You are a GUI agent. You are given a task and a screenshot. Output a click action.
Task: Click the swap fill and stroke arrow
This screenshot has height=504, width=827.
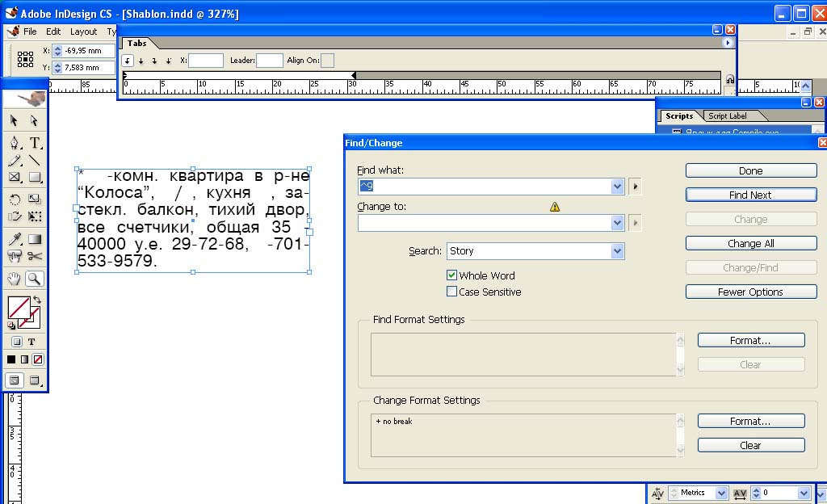(x=37, y=299)
